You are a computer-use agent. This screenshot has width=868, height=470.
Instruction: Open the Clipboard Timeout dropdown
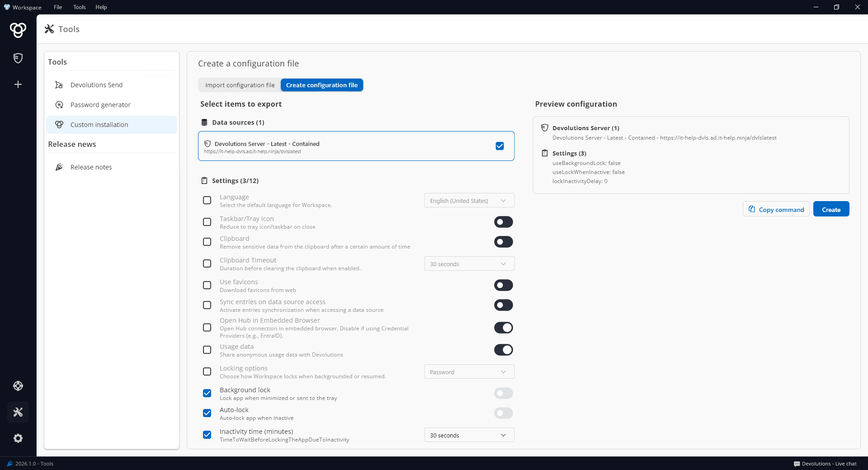469,263
